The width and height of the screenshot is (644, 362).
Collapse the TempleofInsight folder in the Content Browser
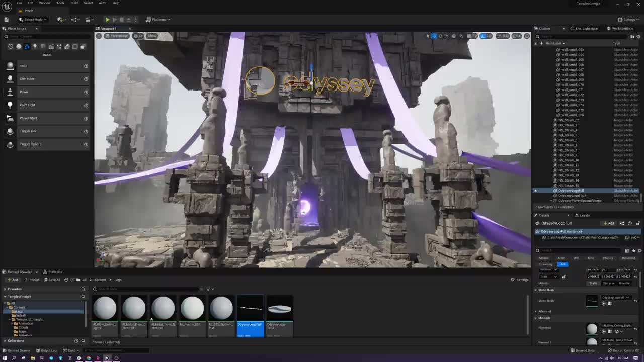[5, 297]
